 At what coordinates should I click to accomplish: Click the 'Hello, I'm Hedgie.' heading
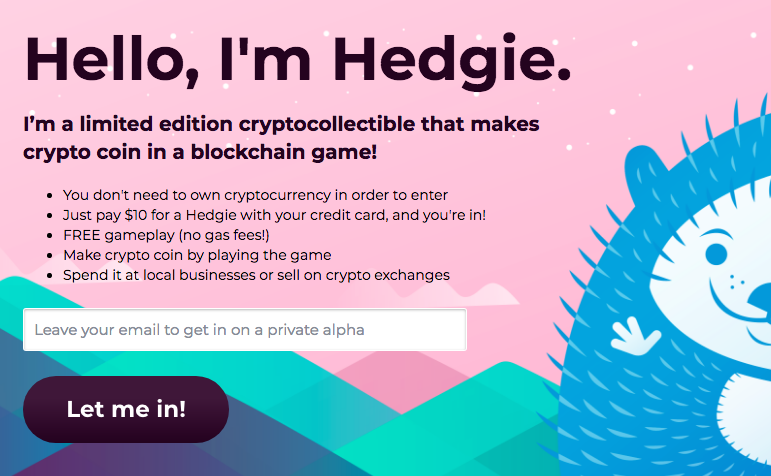297,60
